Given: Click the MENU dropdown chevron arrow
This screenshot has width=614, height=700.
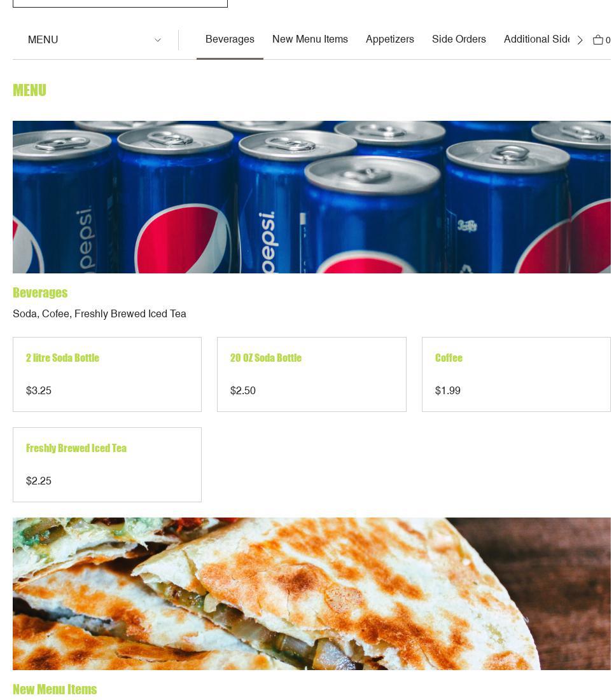Looking at the screenshot, I should pos(157,39).
